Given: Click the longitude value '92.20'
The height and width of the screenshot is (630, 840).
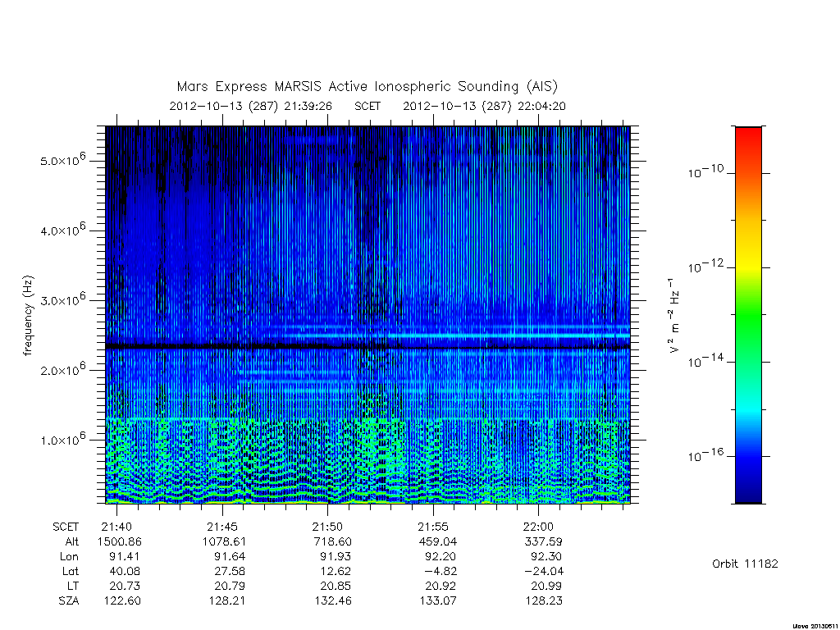Looking at the screenshot, I should click(441, 557).
